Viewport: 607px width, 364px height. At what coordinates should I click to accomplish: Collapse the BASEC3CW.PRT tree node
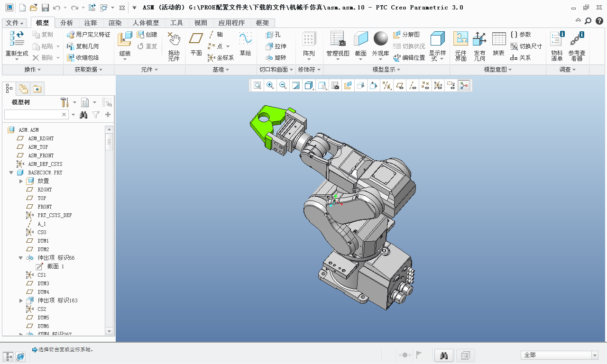coord(11,173)
